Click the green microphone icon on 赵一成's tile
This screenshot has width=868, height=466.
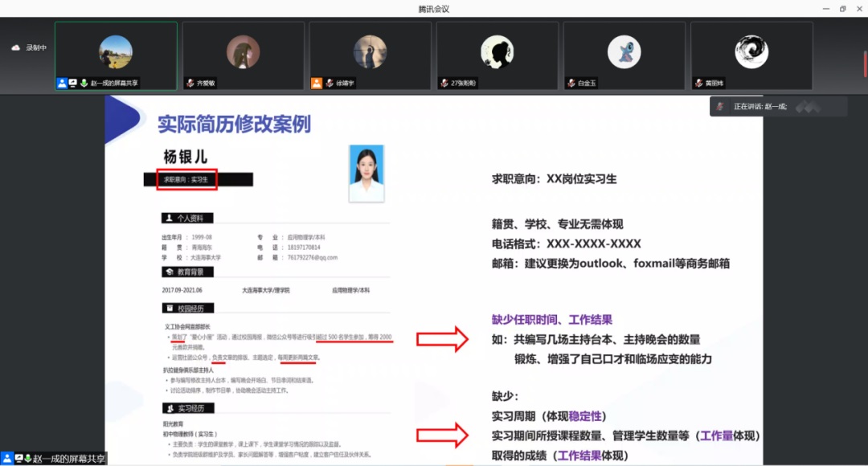(83, 83)
